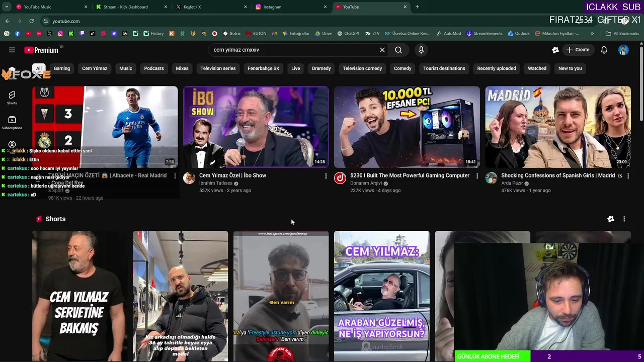Click the YouTube search input field

pyautogui.click(x=293, y=50)
